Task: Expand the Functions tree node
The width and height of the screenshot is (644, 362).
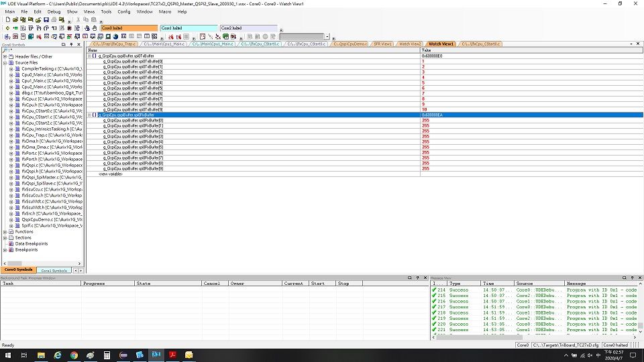Action: click(5, 232)
